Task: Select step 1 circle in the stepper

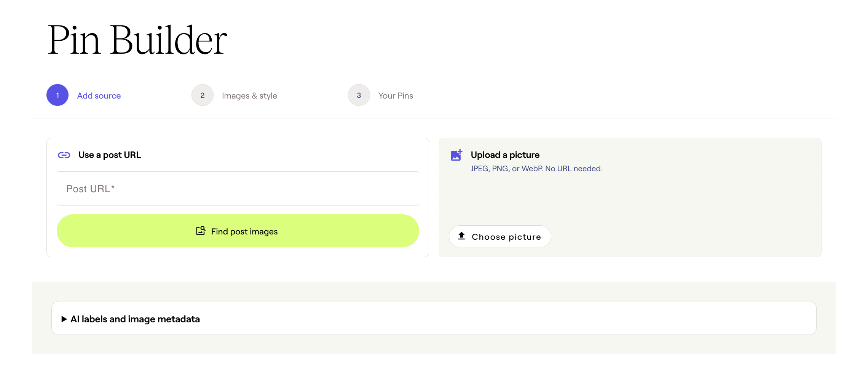Action: tap(57, 95)
